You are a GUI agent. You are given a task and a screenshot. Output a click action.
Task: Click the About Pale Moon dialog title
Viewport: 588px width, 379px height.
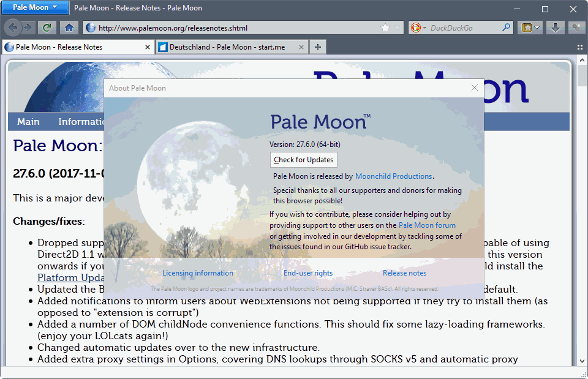[137, 88]
